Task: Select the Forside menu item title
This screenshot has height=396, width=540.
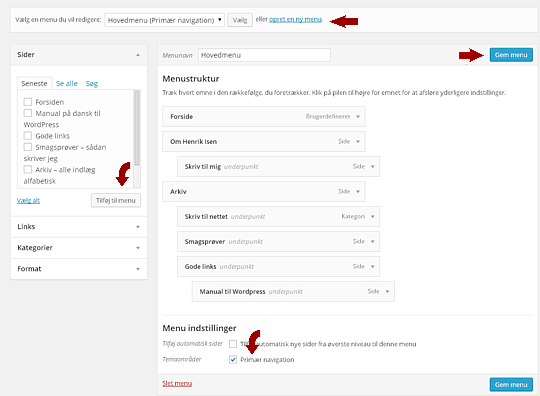Action: point(181,116)
